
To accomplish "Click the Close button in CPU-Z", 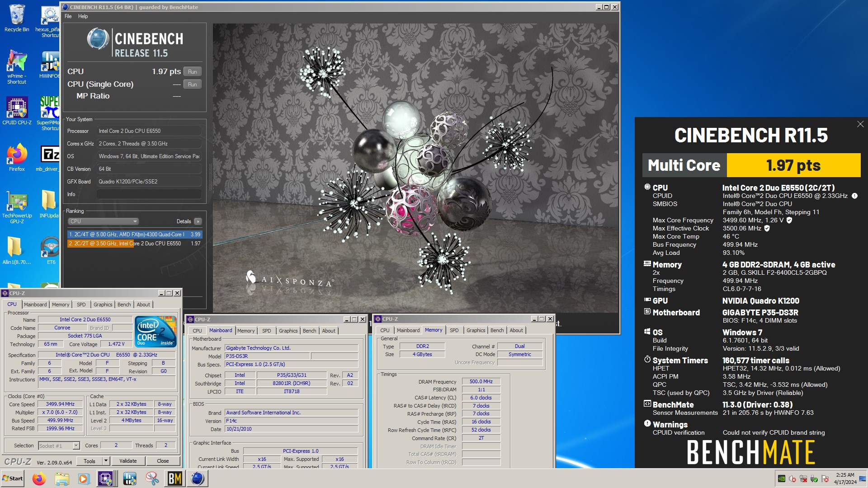I will pyautogui.click(x=163, y=461).
